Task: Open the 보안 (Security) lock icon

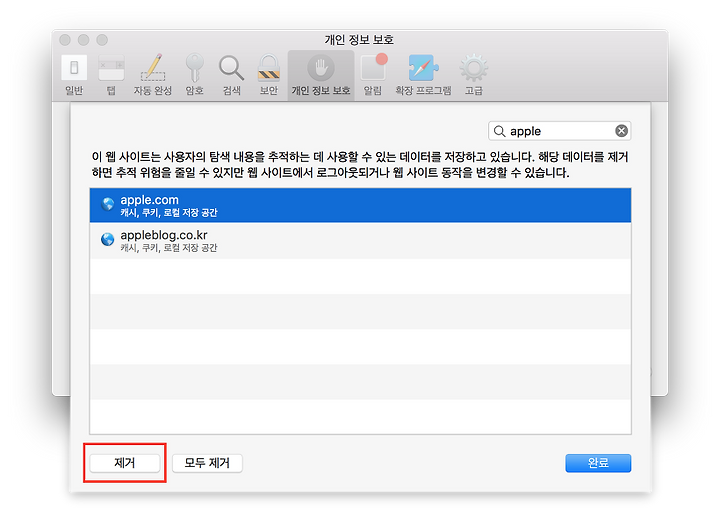Action: [x=269, y=68]
